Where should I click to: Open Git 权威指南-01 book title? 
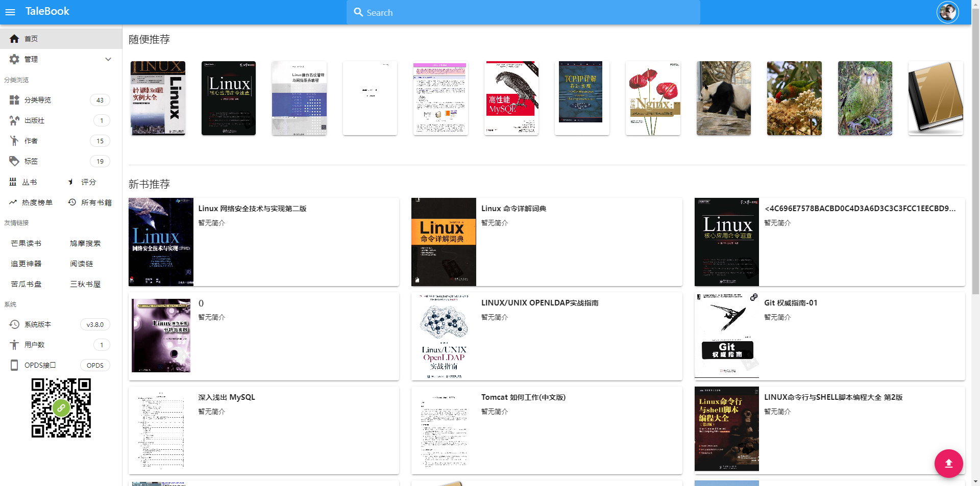(x=791, y=303)
